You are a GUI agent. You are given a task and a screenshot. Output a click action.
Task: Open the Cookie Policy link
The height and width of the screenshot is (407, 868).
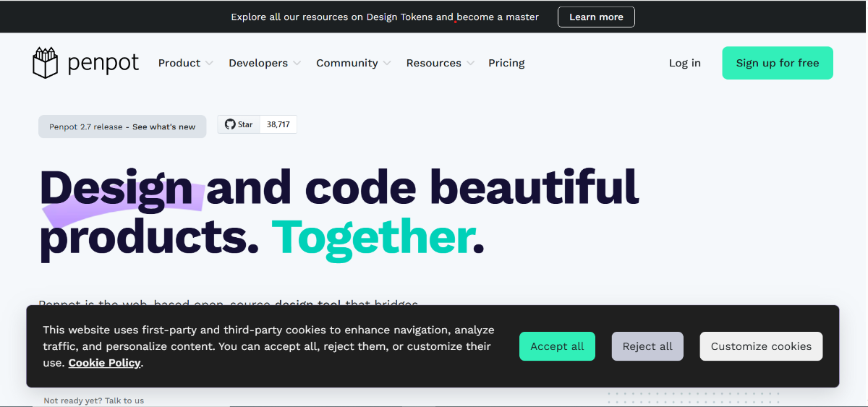pyautogui.click(x=104, y=363)
